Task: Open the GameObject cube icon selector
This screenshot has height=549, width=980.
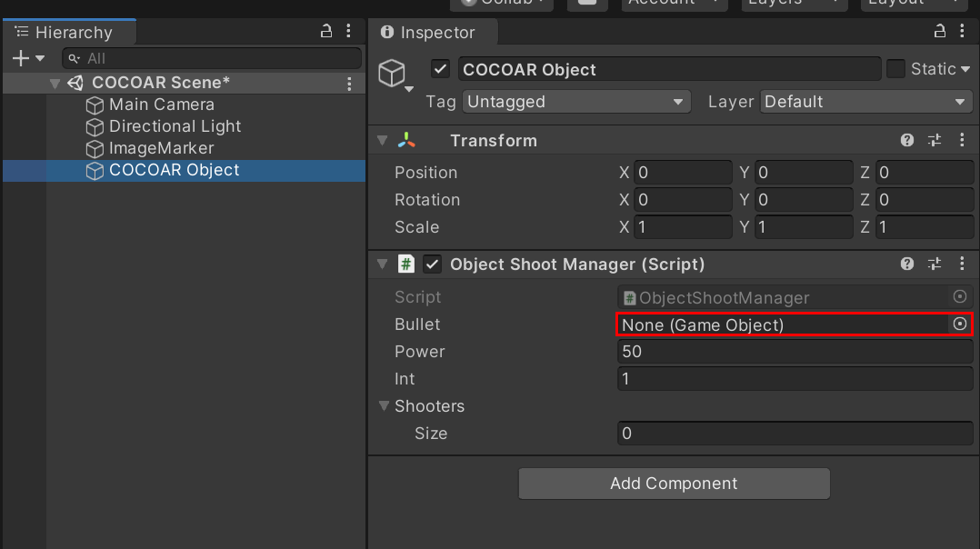Action: coord(395,75)
